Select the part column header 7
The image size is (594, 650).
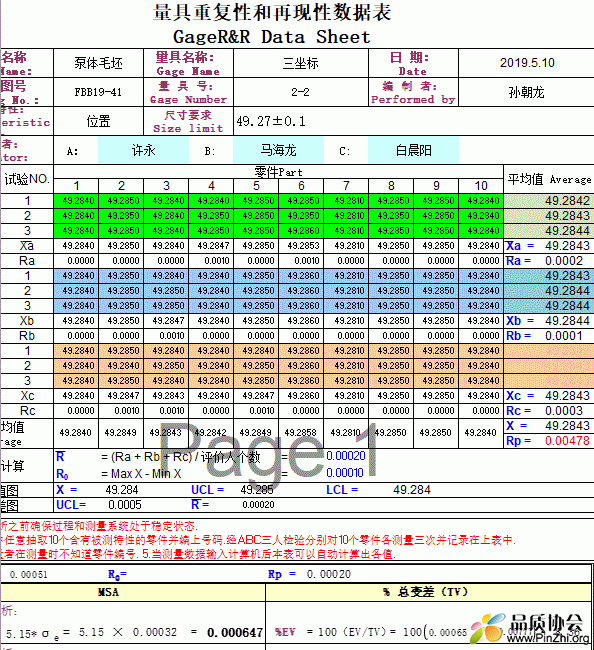coord(346,186)
